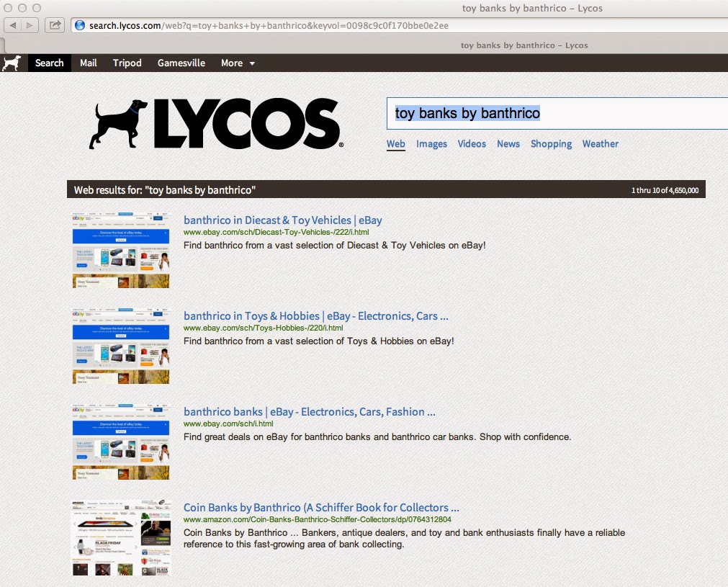The width and height of the screenshot is (728, 587).
Task: Click the 'Coin Banks by Banthrico ... Bankers, antique dealers' snippet
Action: coord(404,538)
